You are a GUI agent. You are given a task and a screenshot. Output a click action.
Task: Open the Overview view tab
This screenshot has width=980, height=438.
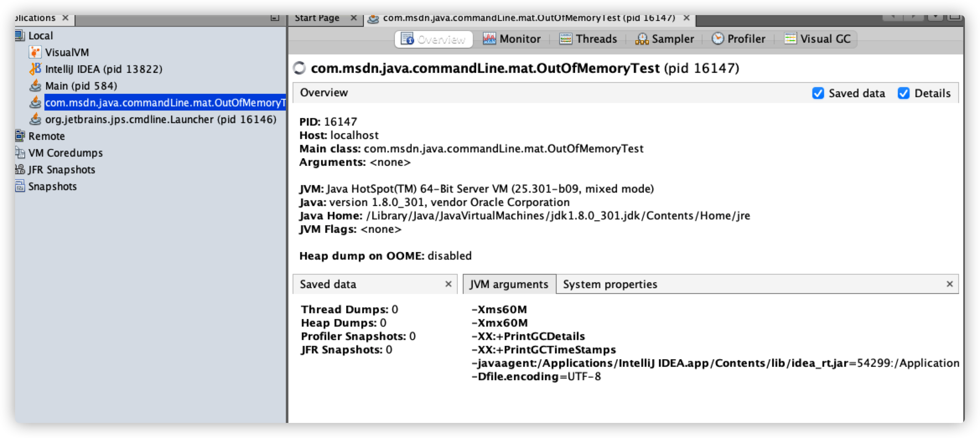click(x=433, y=39)
